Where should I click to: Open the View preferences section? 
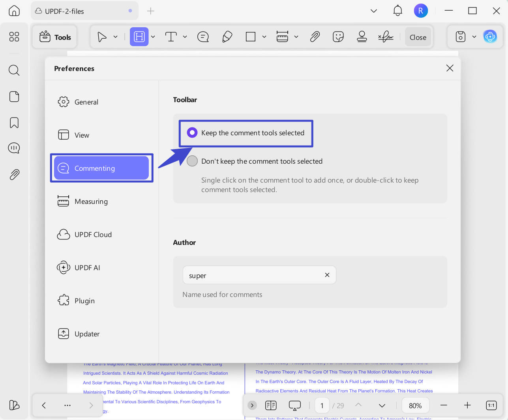point(101,135)
